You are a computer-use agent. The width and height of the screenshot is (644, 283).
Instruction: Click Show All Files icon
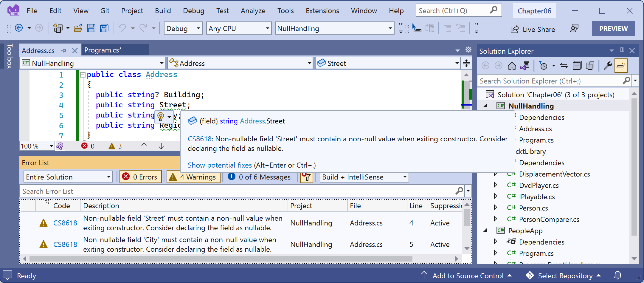590,66
